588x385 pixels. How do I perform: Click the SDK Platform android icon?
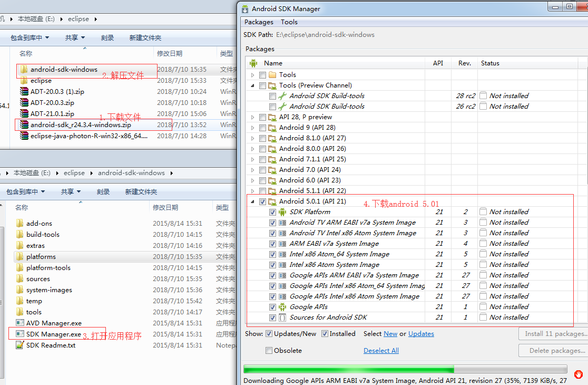282,212
